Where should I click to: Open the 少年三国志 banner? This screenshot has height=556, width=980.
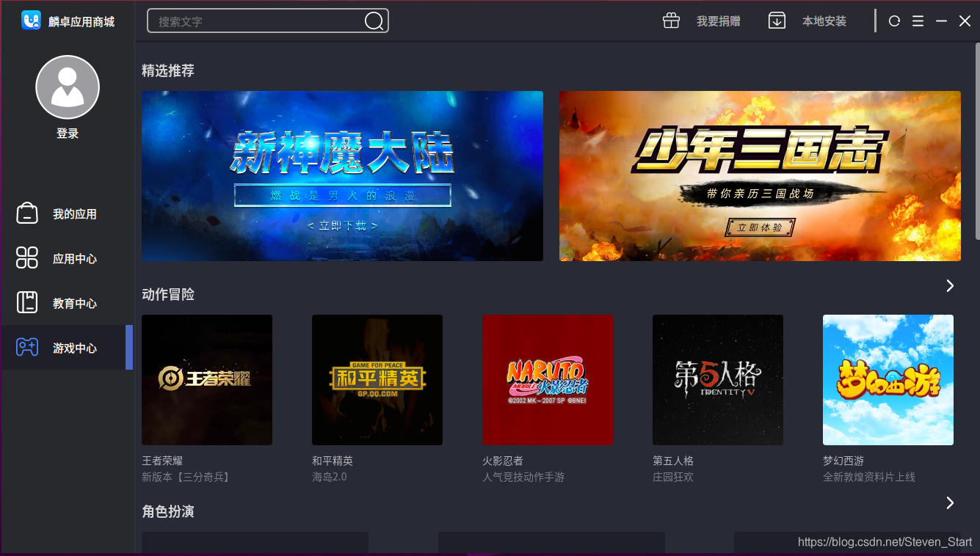point(760,176)
